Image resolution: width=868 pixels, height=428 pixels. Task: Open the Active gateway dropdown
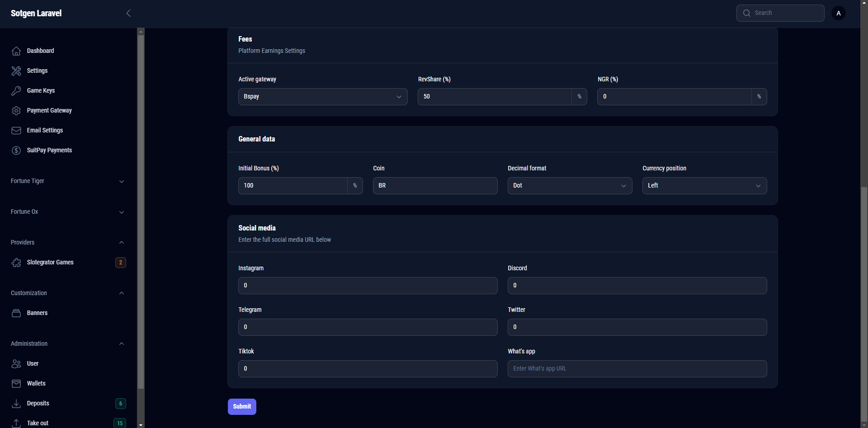[322, 97]
